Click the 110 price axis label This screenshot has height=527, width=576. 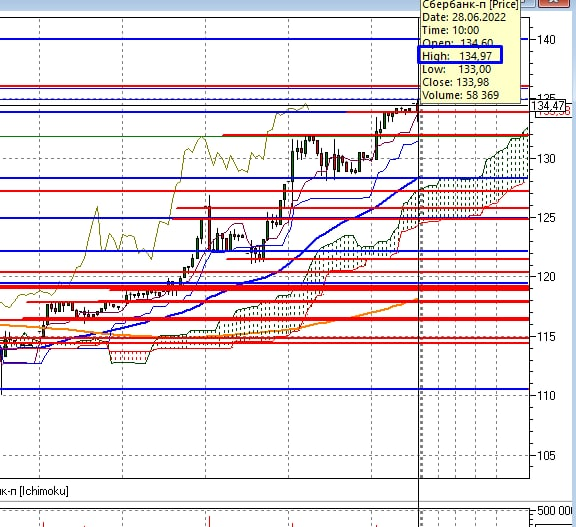click(546, 396)
